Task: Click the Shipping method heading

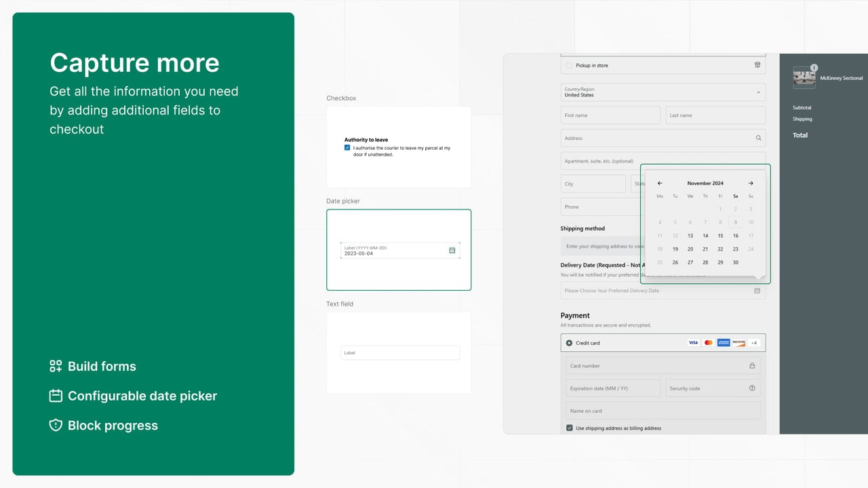Action: tap(583, 228)
